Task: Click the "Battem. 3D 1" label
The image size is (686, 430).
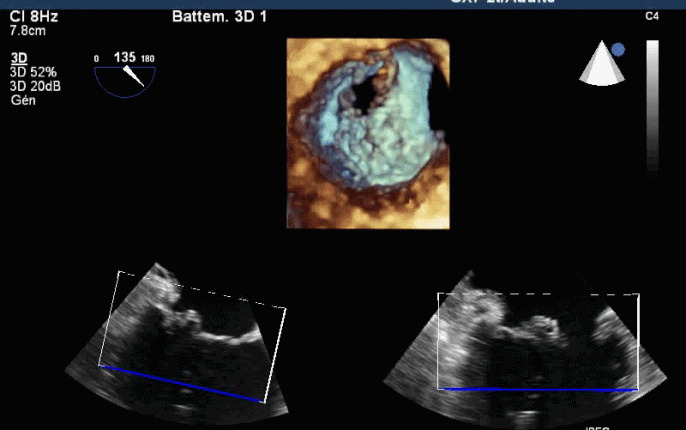Action: click(219, 17)
